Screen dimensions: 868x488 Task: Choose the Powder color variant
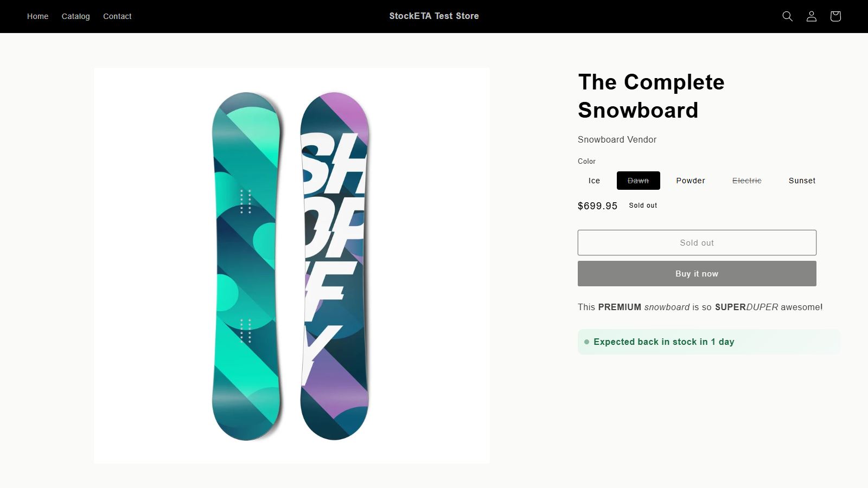691,181
